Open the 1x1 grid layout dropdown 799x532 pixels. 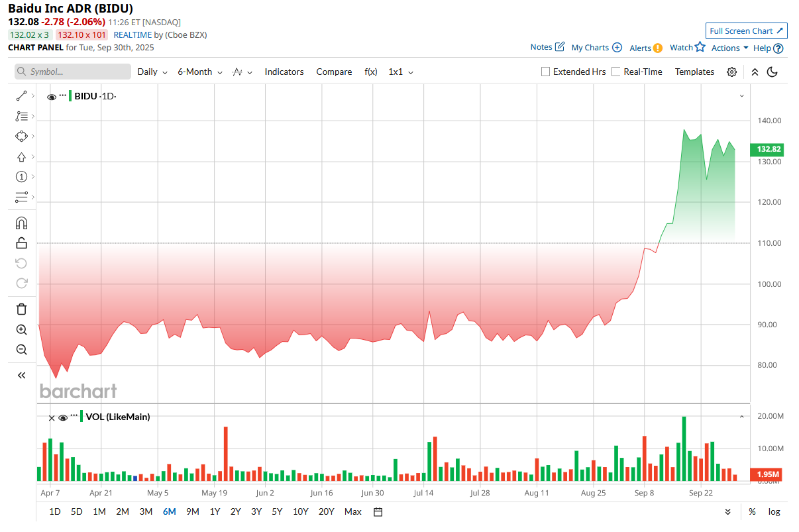click(401, 72)
